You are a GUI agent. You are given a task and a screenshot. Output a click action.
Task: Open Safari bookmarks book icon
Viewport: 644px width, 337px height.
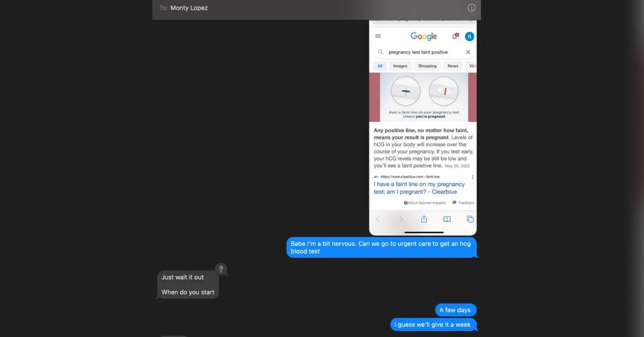point(447,219)
